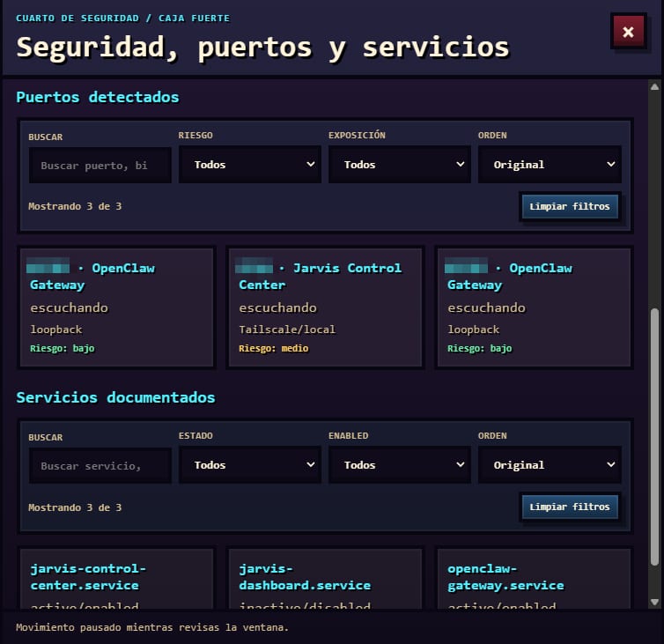Click the scrollbar down arrow

(654, 602)
